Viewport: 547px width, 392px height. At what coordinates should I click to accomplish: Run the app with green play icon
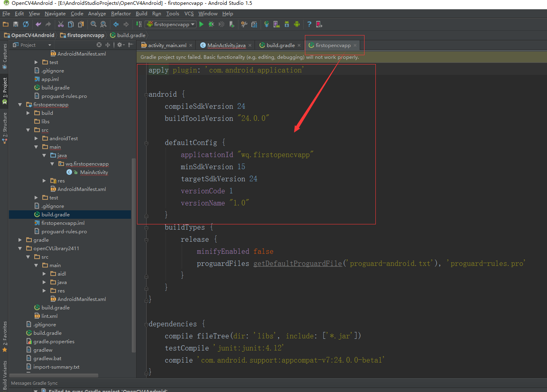[201, 24]
